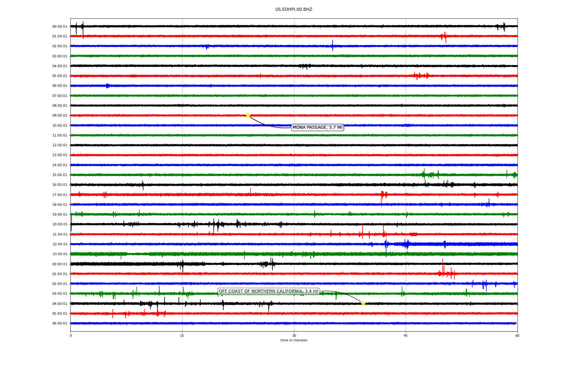The image size is (588, 368).
Task: Click the US.EDHPI.00.BHZ plot title
Action: 294,10
